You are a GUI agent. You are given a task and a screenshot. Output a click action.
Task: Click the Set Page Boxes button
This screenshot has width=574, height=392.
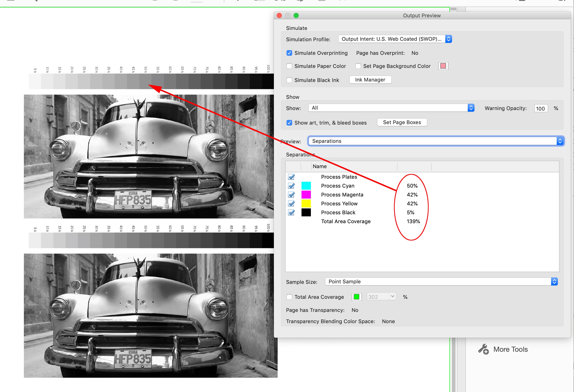tap(402, 122)
